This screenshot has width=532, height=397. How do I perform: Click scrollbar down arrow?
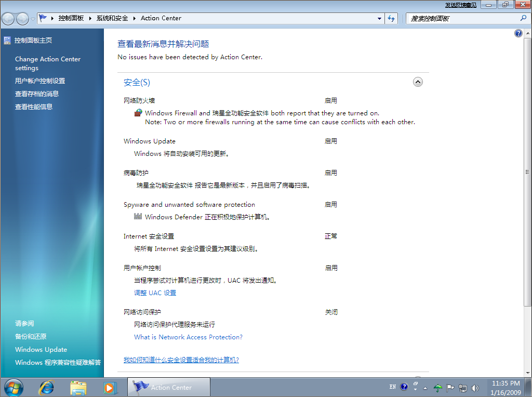(x=528, y=373)
